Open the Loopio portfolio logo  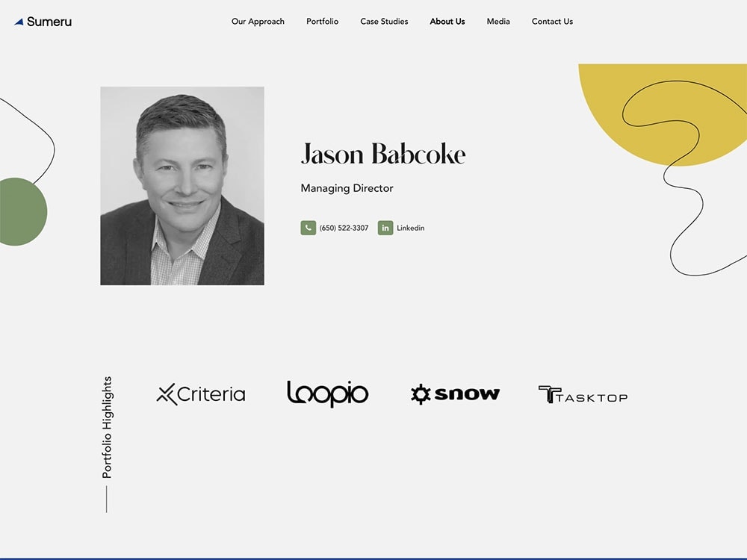tap(328, 393)
